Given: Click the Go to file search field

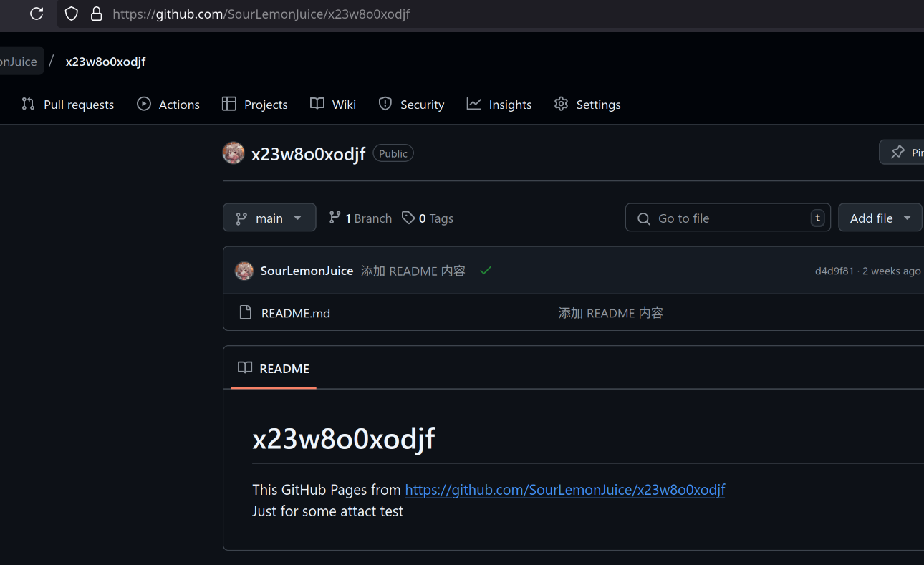Looking at the screenshot, I should tap(725, 218).
